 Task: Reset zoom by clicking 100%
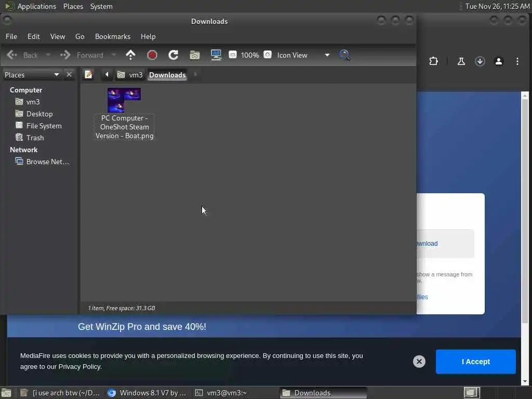[x=250, y=55]
